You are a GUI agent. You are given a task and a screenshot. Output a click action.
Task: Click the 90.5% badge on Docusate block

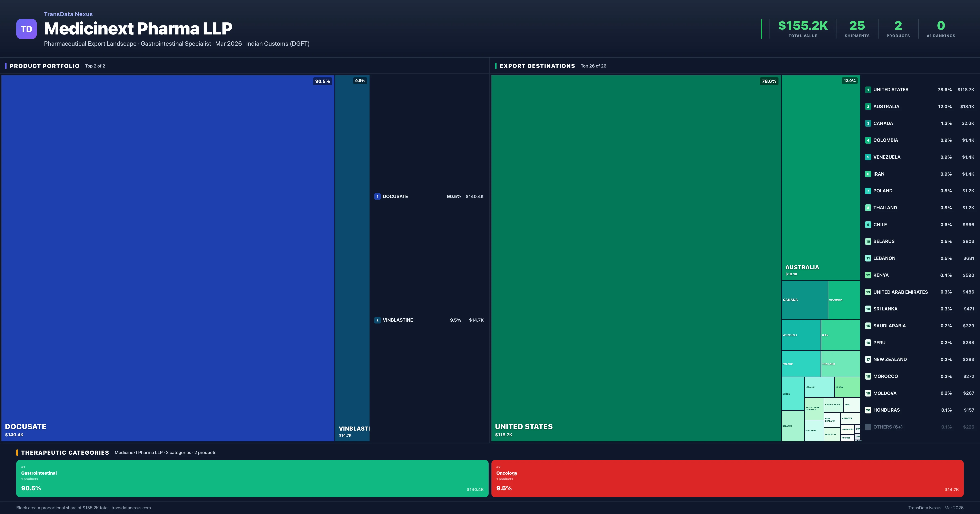click(322, 81)
